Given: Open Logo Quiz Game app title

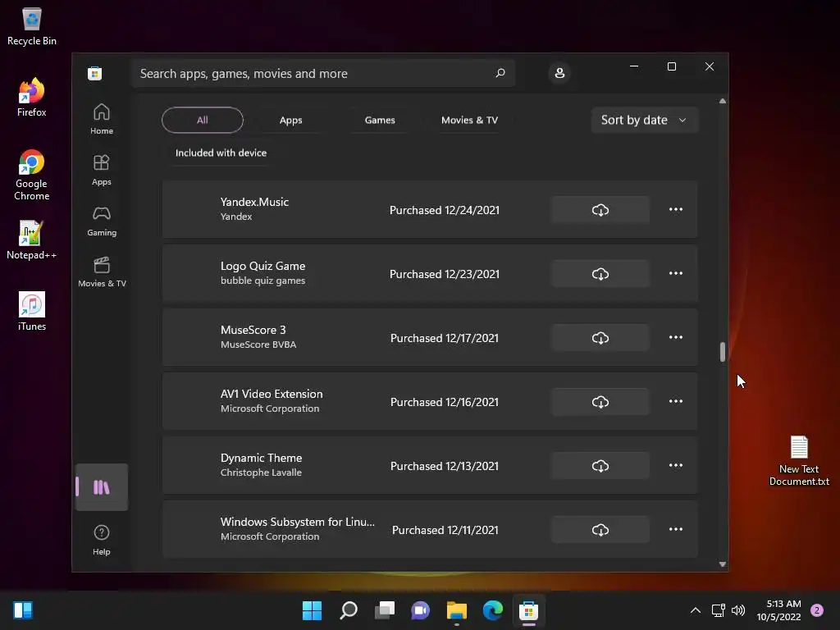Looking at the screenshot, I should tap(263, 266).
